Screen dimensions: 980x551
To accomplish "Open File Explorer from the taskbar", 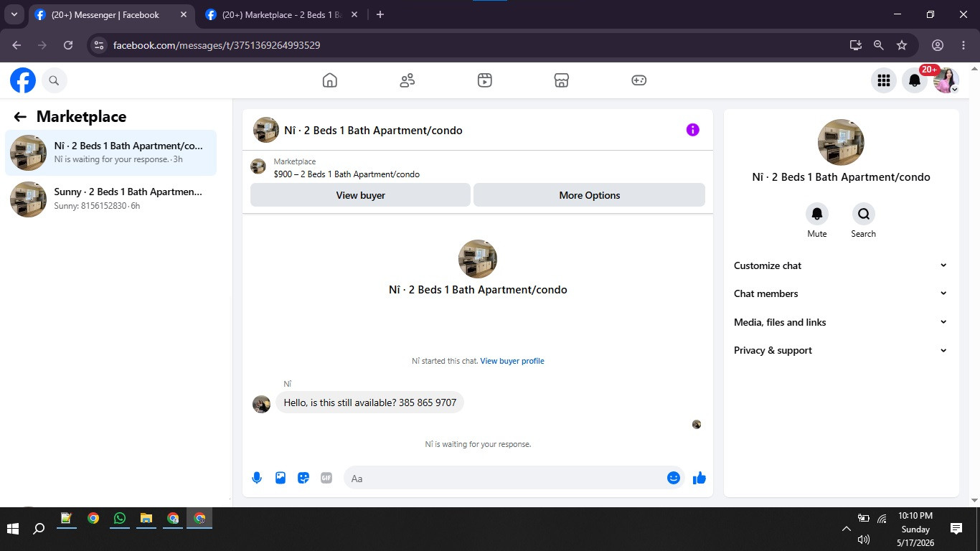I will [x=146, y=518].
